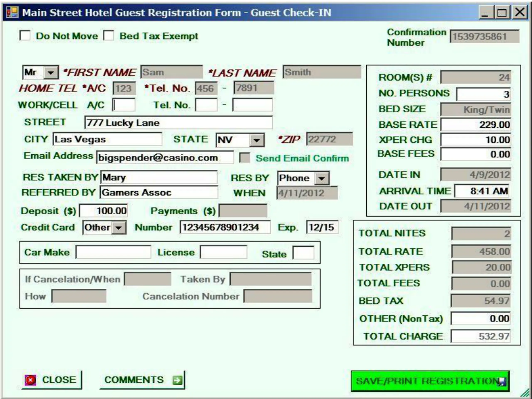The width and height of the screenshot is (532, 399).
Task: Click the car State field
Action: pos(303,252)
